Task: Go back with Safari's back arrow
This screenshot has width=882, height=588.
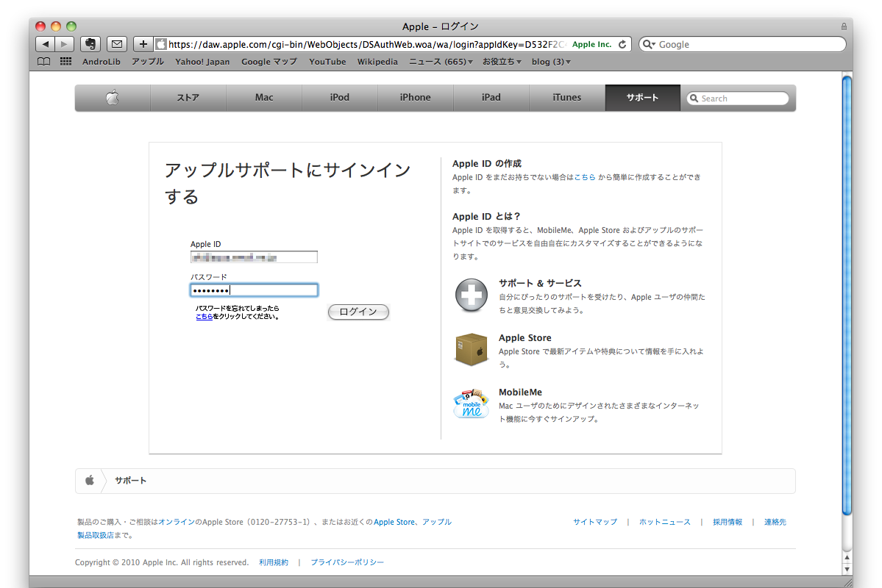Action: pos(45,44)
